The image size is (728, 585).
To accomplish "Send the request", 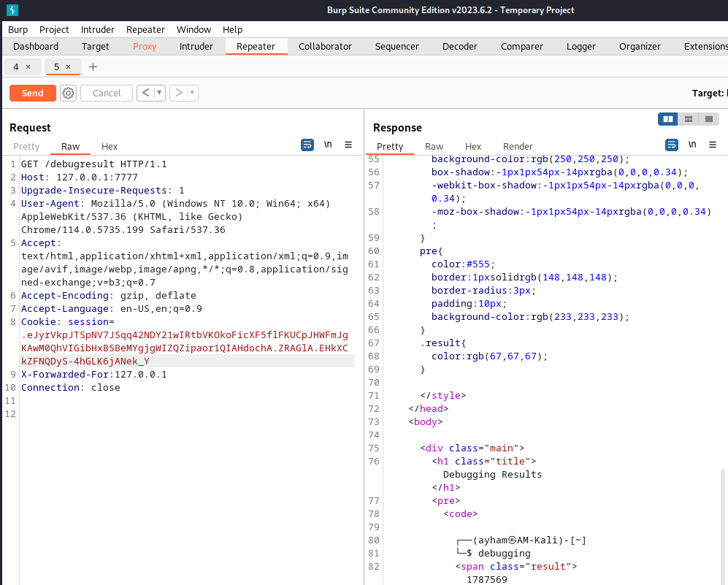I will (33, 93).
